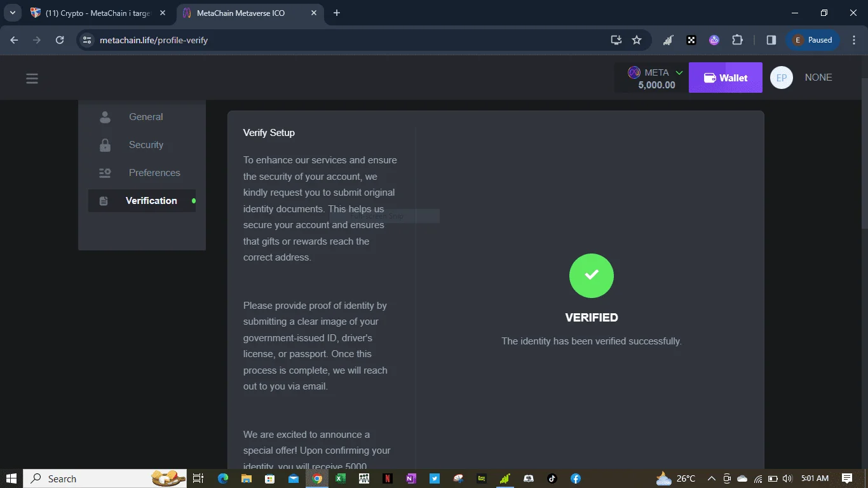
Task: Click the lock icon beside Security
Action: point(105,145)
